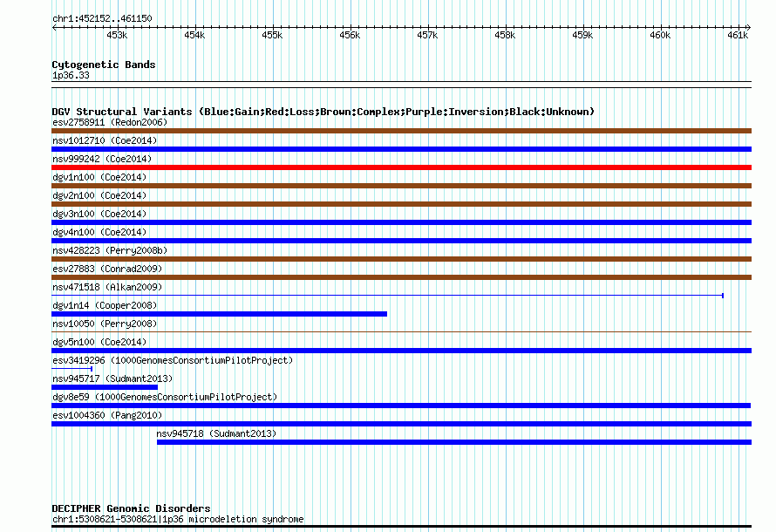Select the thin brown nsv10050 line feature
The width and height of the screenshot is (776, 532).
point(401,331)
